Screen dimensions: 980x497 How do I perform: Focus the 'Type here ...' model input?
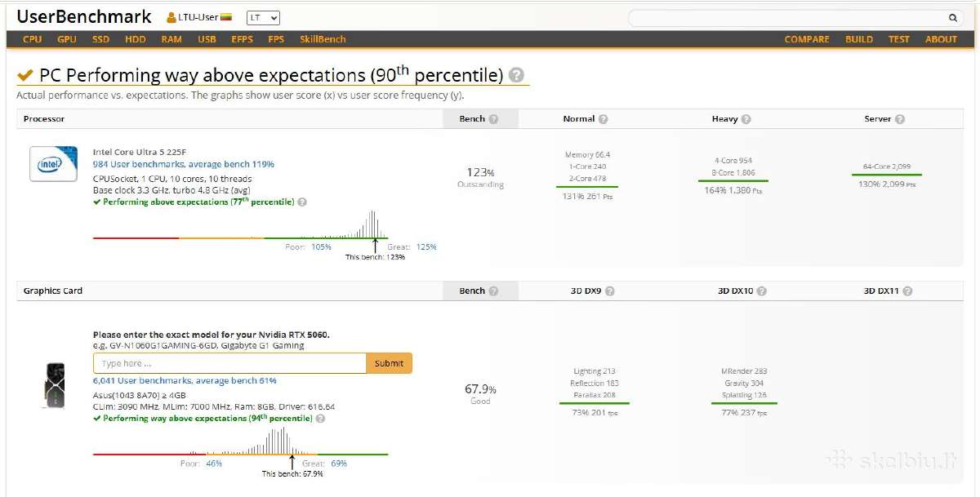pyautogui.click(x=229, y=363)
